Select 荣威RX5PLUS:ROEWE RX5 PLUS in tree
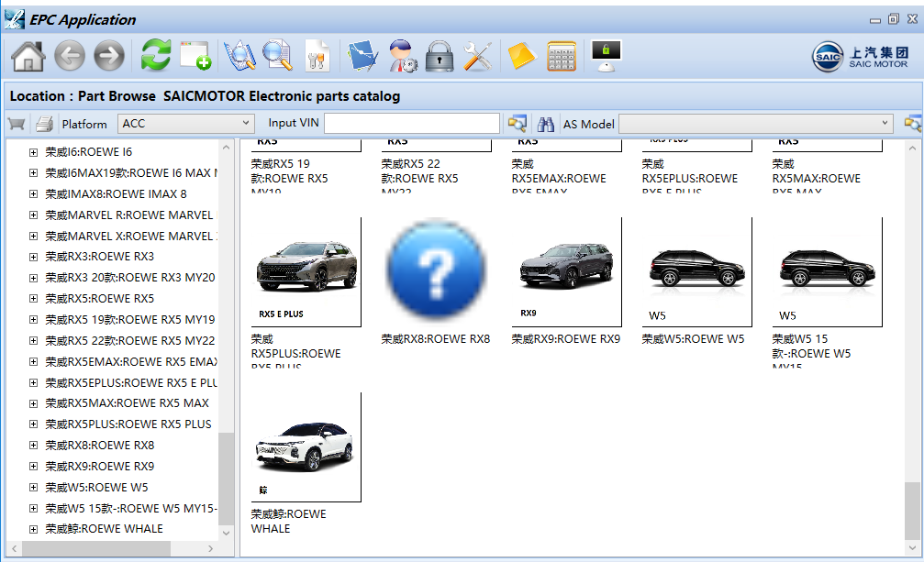 128,424
